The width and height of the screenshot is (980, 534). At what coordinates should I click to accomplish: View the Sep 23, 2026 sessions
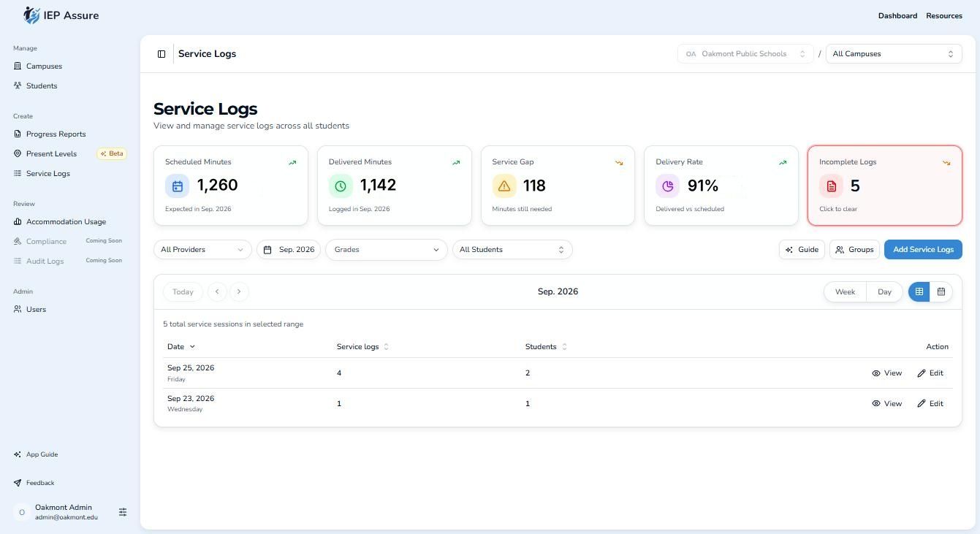886,404
